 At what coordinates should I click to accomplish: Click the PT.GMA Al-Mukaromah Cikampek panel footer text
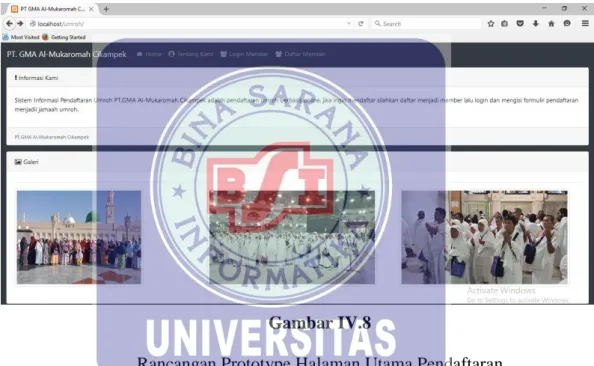[52, 137]
